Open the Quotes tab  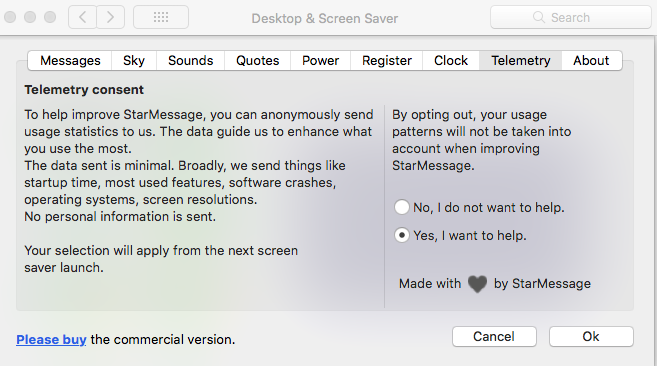coord(258,61)
